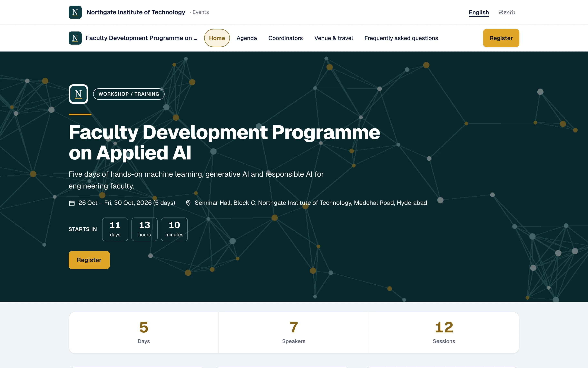Viewport: 588px width, 368px height.
Task: Click the N logo beside Faculty Development Programme nav title
Action: (75, 38)
